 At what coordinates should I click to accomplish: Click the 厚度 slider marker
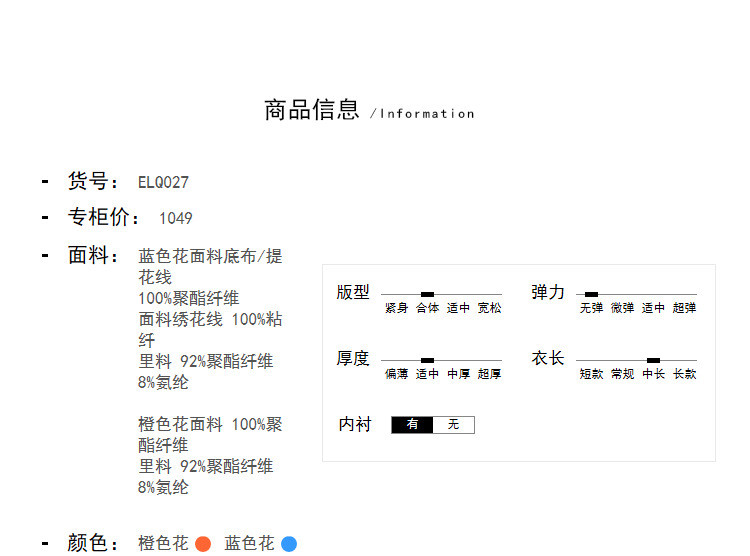[x=427, y=360]
